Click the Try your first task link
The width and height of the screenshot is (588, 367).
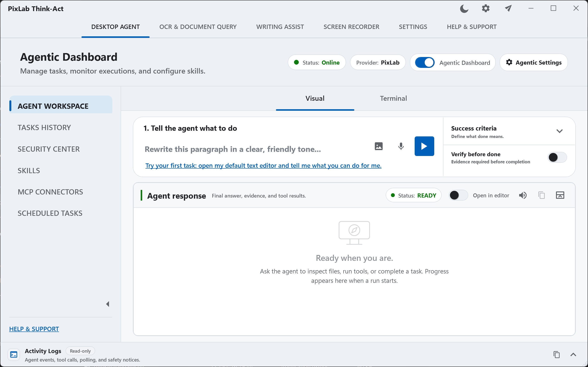coord(263,166)
